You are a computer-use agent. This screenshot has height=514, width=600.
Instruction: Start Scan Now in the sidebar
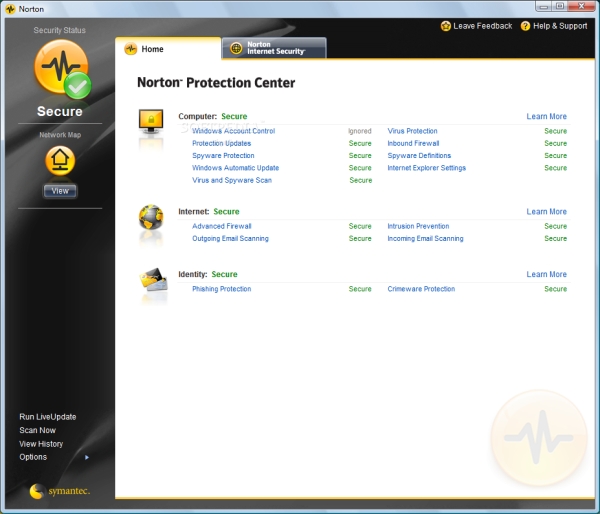(38, 430)
